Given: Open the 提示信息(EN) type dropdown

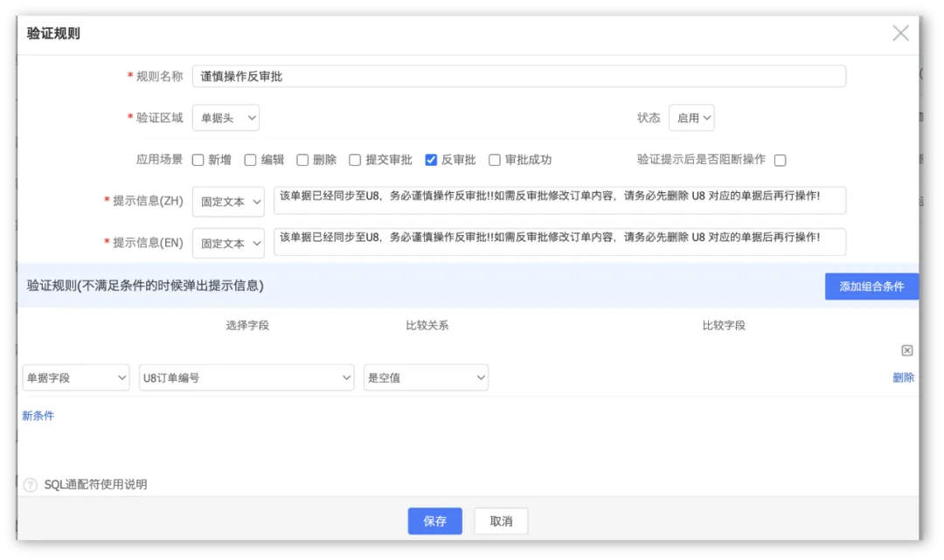Looking at the screenshot, I should pyautogui.click(x=228, y=244).
